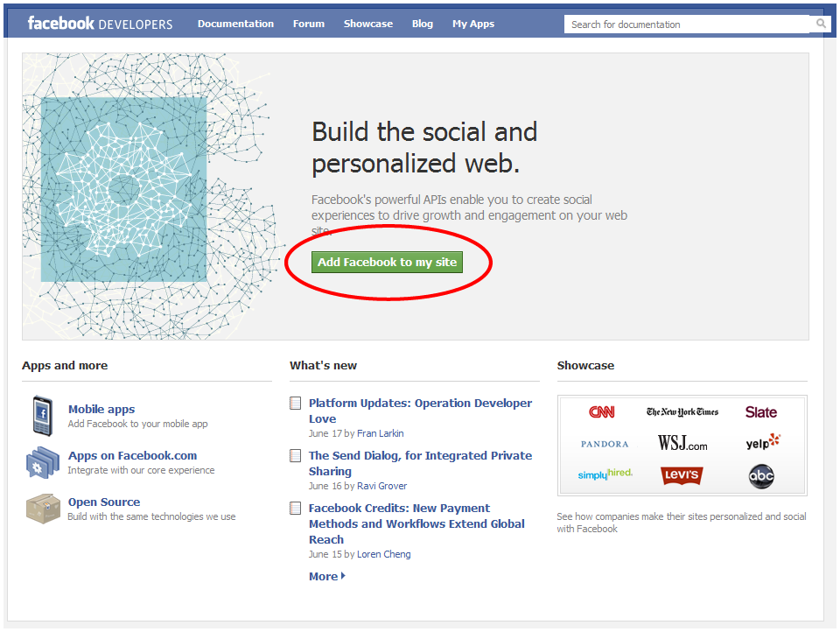Click the Yelp logo
The height and width of the screenshot is (632, 840).
tap(763, 442)
